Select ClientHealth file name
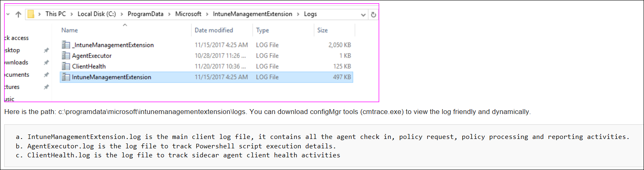The width and height of the screenshot is (644, 170). coord(89,66)
